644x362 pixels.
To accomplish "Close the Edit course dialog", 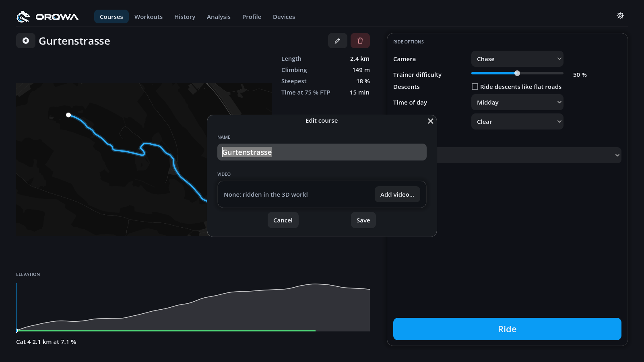I will point(430,121).
